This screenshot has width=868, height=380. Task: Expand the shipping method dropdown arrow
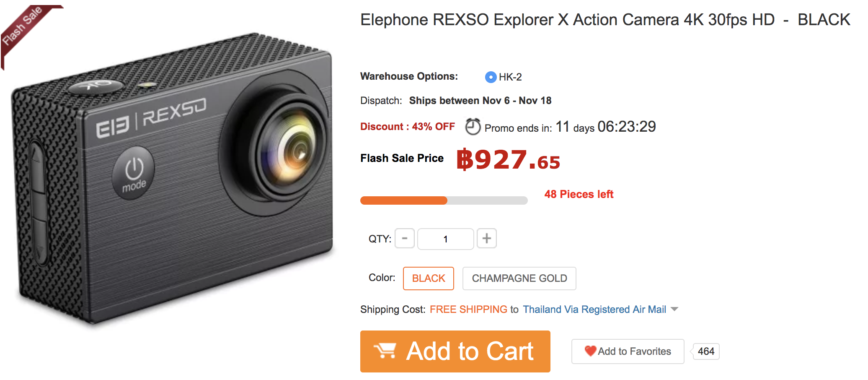pos(674,310)
